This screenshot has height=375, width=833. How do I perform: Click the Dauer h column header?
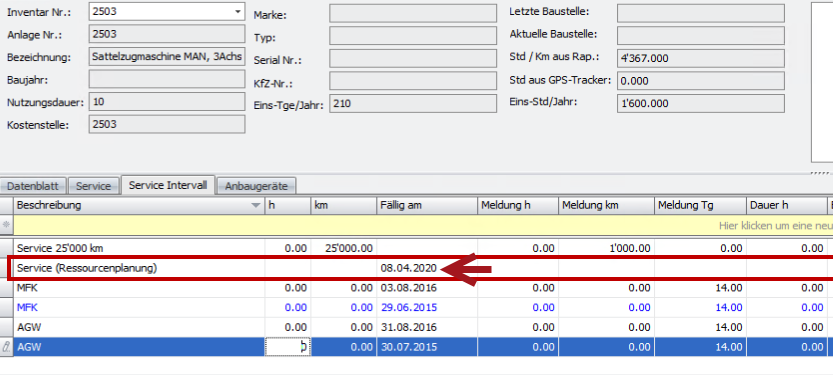pyautogui.click(x=787, y=206)
